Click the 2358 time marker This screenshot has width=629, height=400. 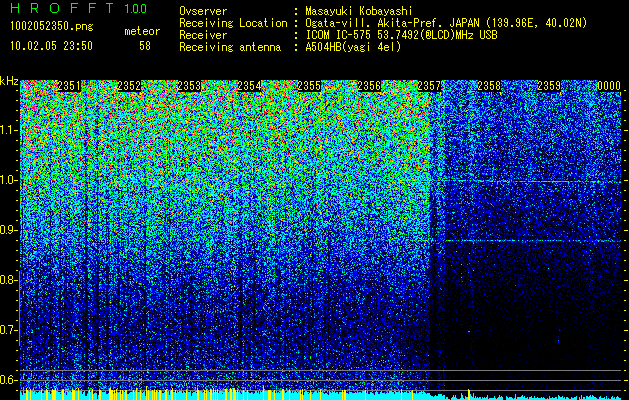click(489, 86)
